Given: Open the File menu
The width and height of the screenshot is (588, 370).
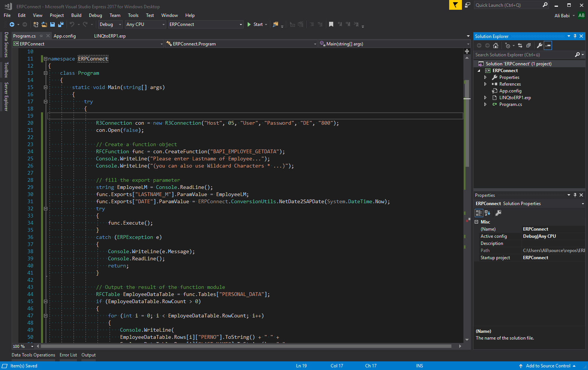Looking at the screenshot, I should pos(7,15).
